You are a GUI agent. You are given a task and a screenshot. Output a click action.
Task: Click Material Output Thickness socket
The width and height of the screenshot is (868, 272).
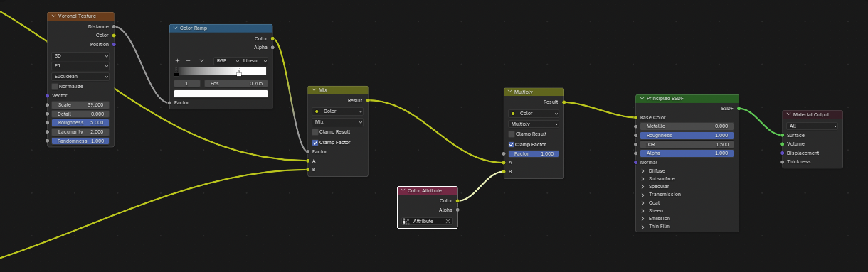click(783, 161)
